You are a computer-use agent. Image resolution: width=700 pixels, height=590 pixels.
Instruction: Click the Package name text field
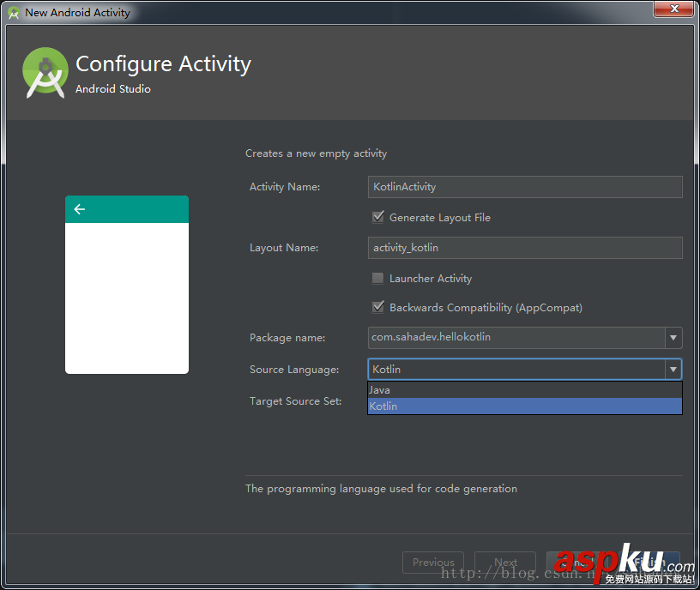(x=516, y=337)
